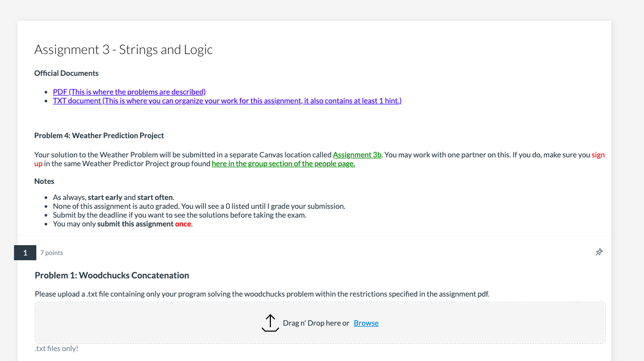Viewport: 644px width, 361px height.
Task: Click the "Official Documents" heading
Action: point(66,73)
